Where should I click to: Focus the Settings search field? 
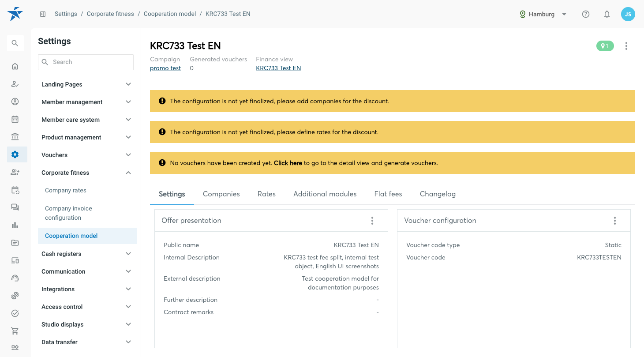click(86, 62)
